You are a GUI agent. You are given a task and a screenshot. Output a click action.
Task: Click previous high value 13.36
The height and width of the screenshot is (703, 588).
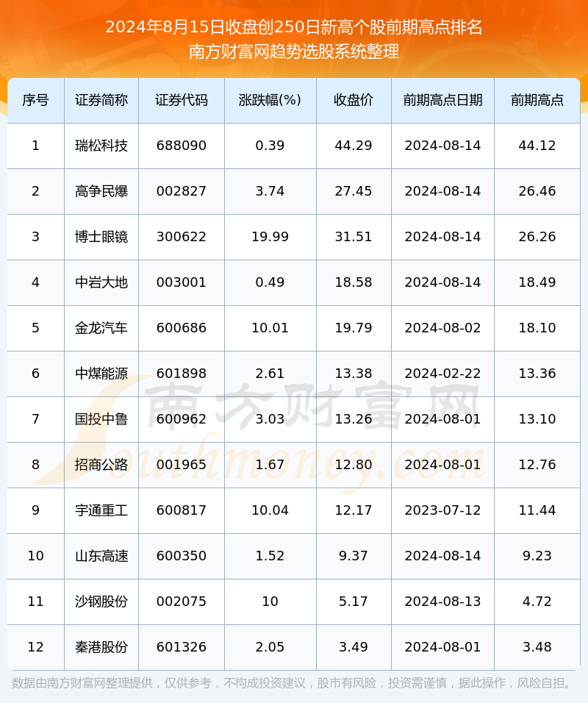pyautogui.click(x=537, y=374)
